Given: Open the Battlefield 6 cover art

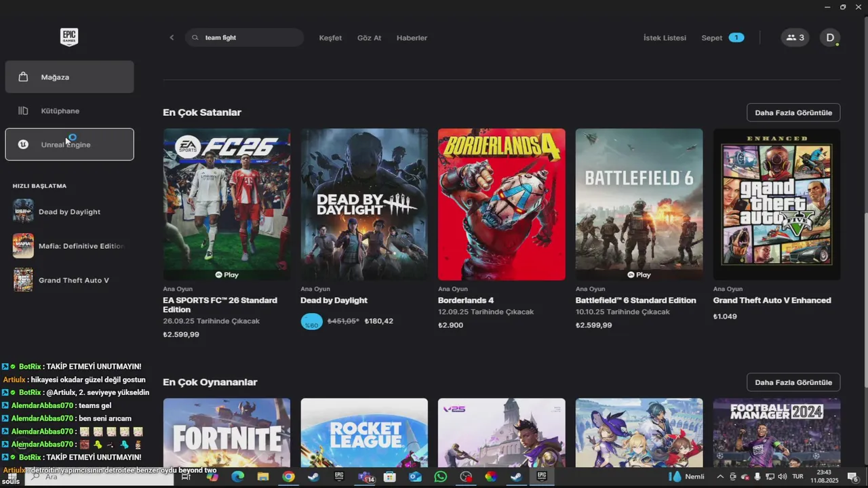Looking at the screenshot, I should (639, 204).
